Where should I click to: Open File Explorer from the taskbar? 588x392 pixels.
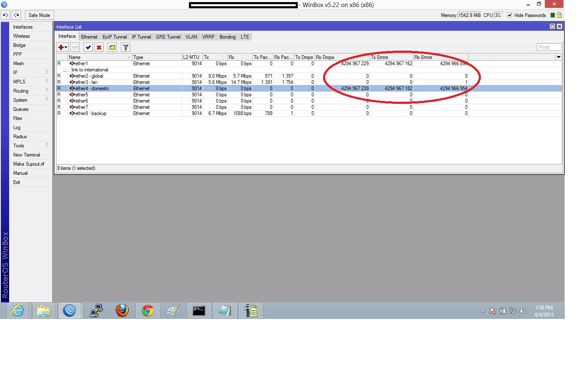[44, 311]
